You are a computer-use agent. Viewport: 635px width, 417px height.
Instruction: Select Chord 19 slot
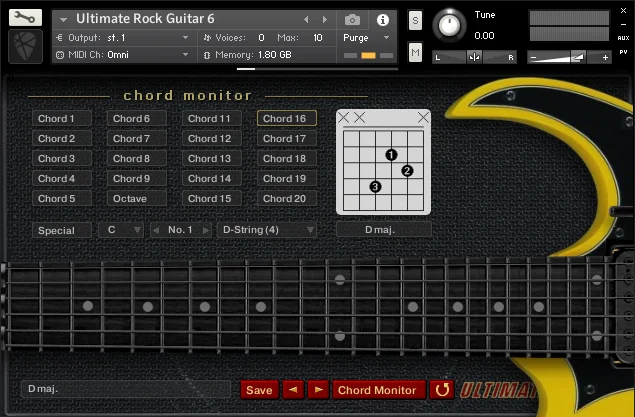[287, 179]
